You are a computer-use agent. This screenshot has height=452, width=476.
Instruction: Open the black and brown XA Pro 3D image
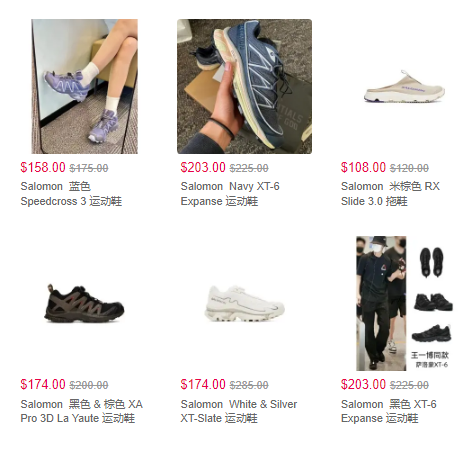(84, 303)
